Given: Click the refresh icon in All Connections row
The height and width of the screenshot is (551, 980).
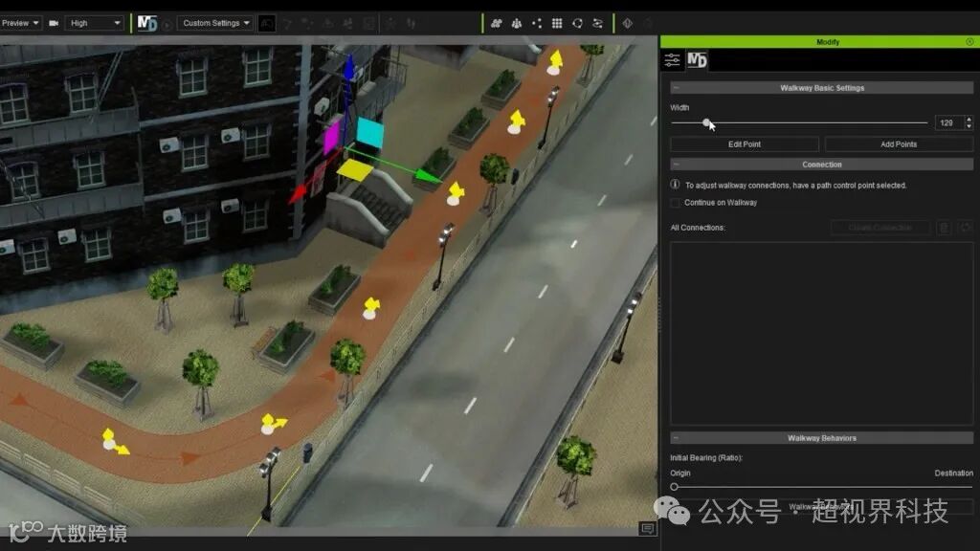Looking at the screenshot, I should point(965,228).
